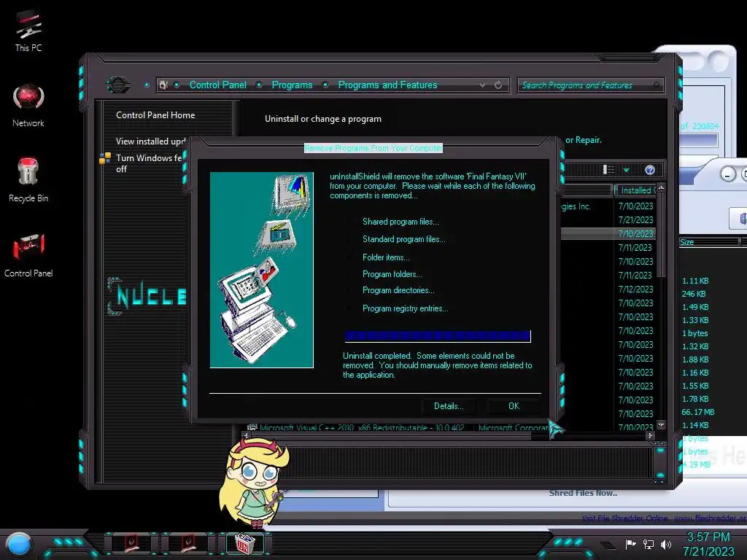Click the address bar Control Panel icon

click(163, 85)
